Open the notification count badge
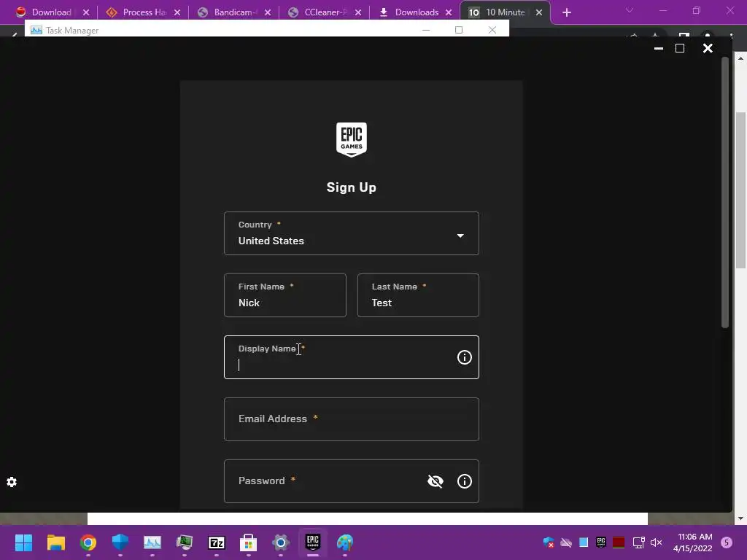 click(x=727, y=542)
